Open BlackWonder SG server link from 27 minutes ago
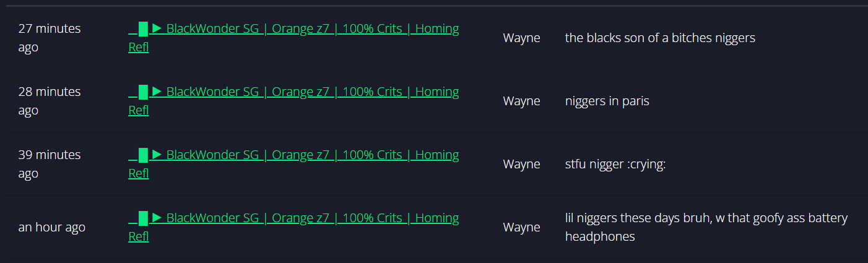This screenshot has height=263, width=868. 293,38
